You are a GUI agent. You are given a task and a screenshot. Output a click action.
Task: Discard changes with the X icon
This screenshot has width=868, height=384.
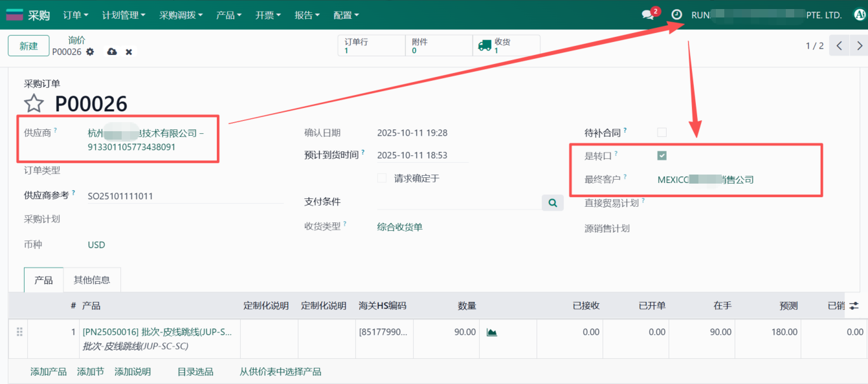pos(129,50)
